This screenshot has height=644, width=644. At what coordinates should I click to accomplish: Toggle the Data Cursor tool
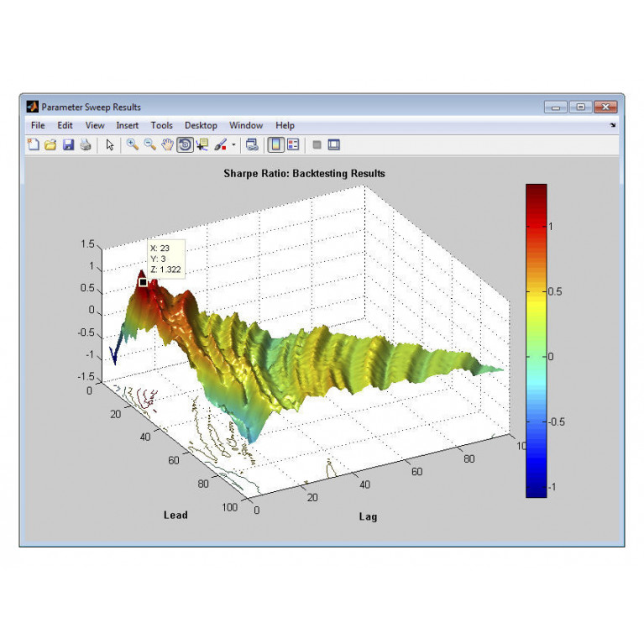202,144
